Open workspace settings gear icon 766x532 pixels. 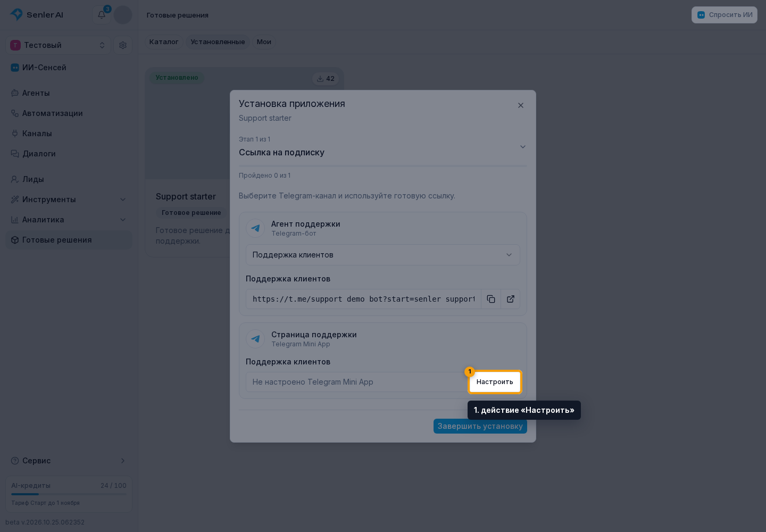click(x=123, y=45)
